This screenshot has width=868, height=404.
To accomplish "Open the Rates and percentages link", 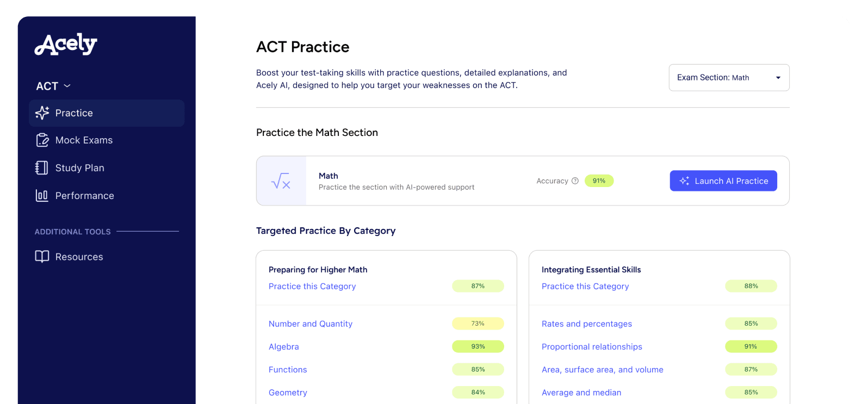I will tap(587, 323).
